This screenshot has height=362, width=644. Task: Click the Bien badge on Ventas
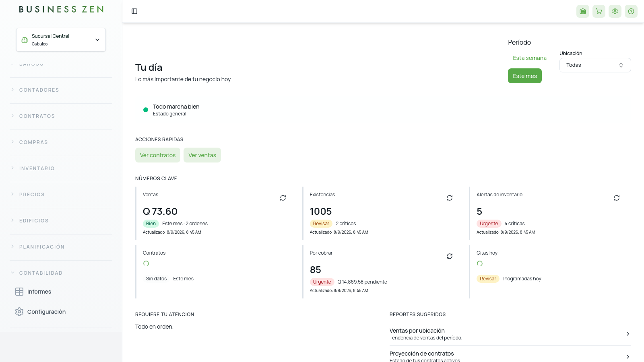[151, 224]
